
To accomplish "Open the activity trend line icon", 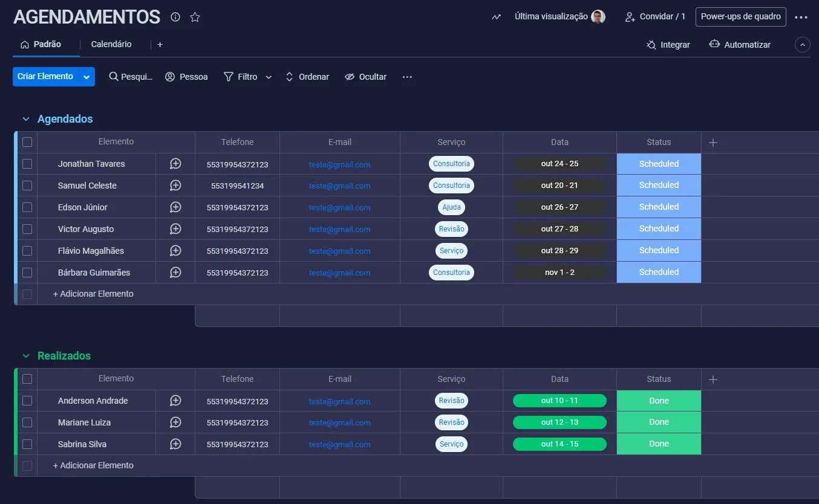I will click(496, 17).
